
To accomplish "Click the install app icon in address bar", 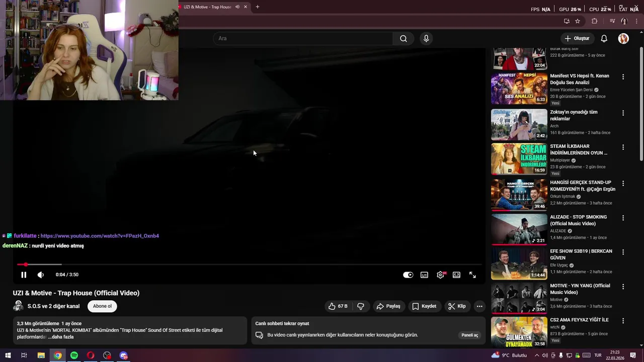I will [567, 21].
